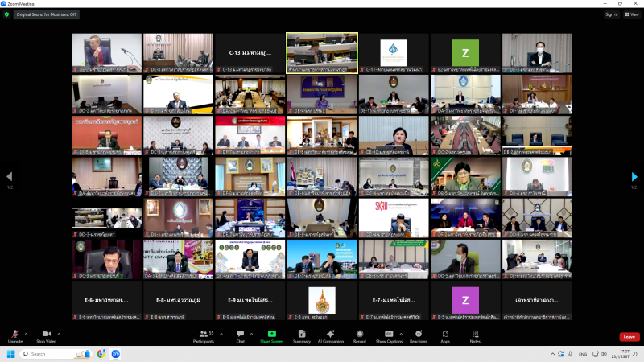The width and height of the screenshot is (644, 362).
Task: Open the meeting Summary tool
Action: [302, 335]
